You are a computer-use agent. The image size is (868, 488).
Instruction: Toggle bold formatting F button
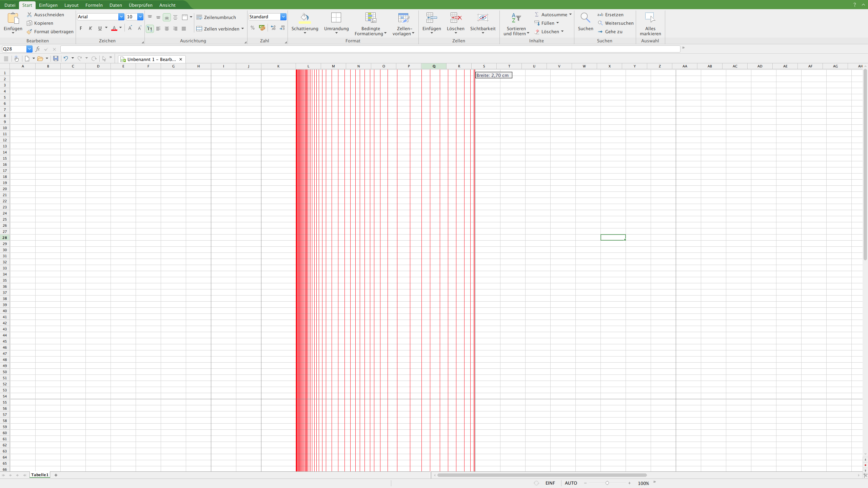[x=81, y=28]
